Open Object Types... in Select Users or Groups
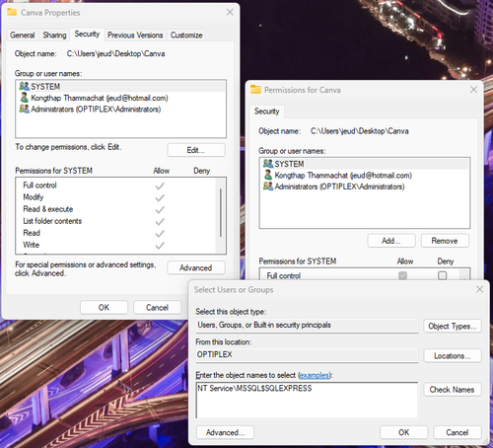Viewport: 493px width, 448px height. point(453,326)
